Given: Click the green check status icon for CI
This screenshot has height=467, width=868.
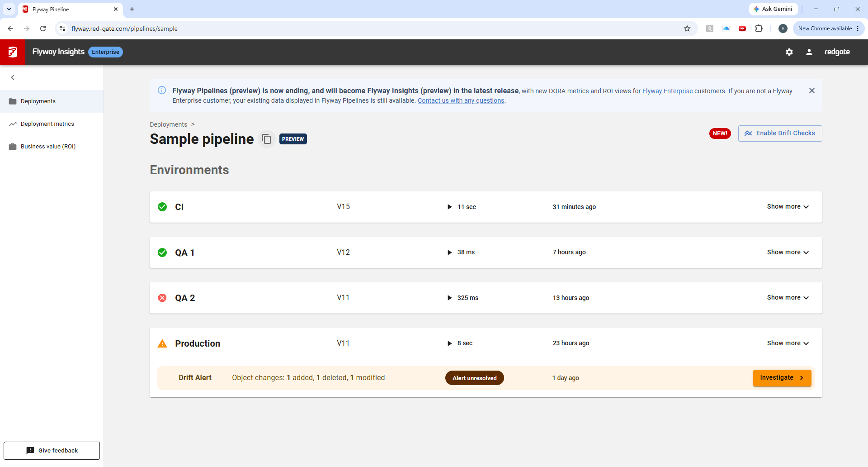Looking at the screenshot, I should coord(162,207).
